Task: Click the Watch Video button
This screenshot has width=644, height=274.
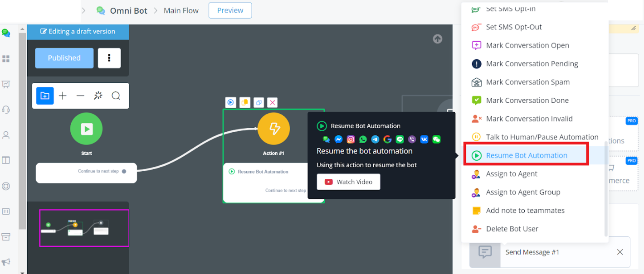Action: click(x=348, y=182)
